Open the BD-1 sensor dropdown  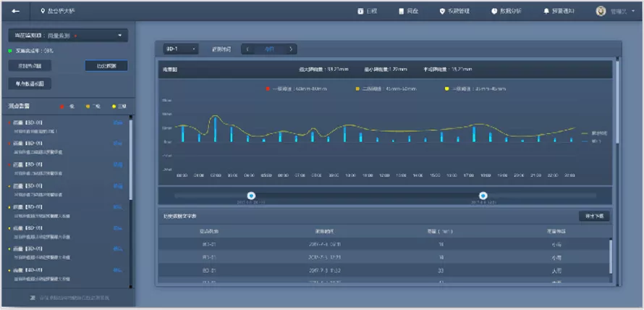tap(181, 49)
